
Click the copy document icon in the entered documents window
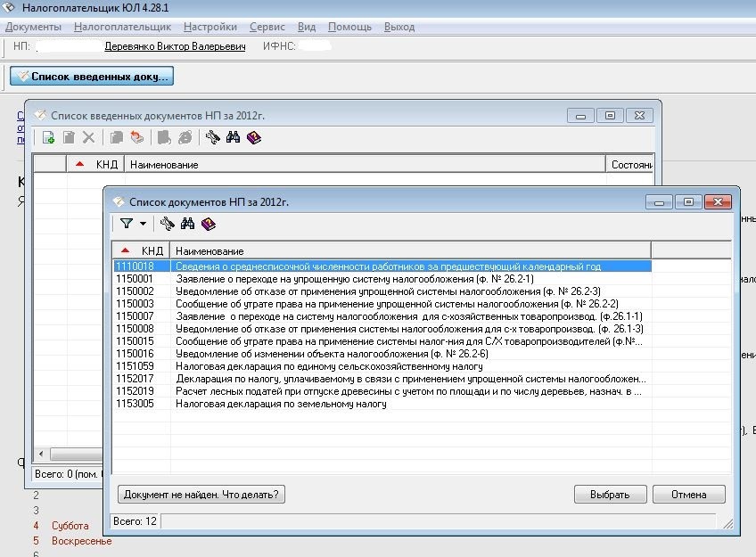coord(117,138)
